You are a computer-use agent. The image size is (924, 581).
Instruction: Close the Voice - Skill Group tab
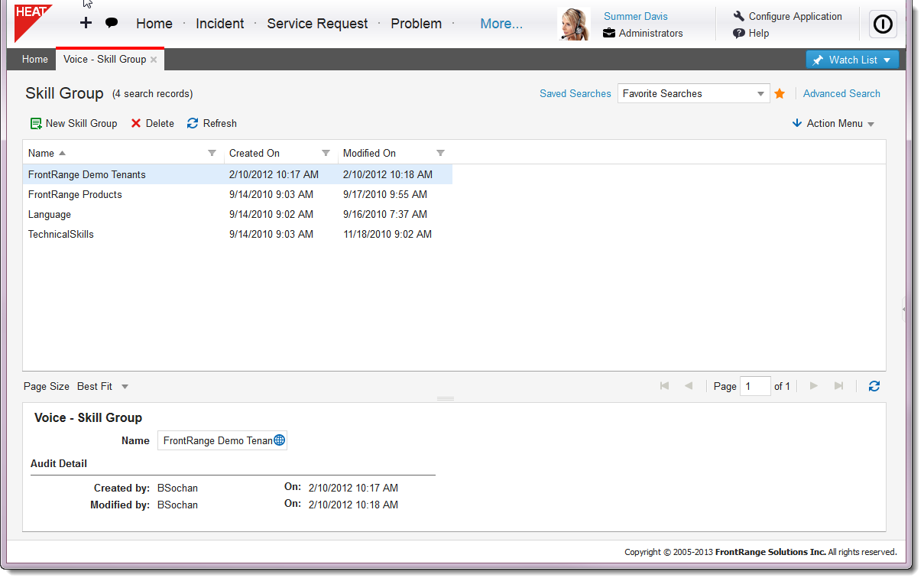[154, 60]
